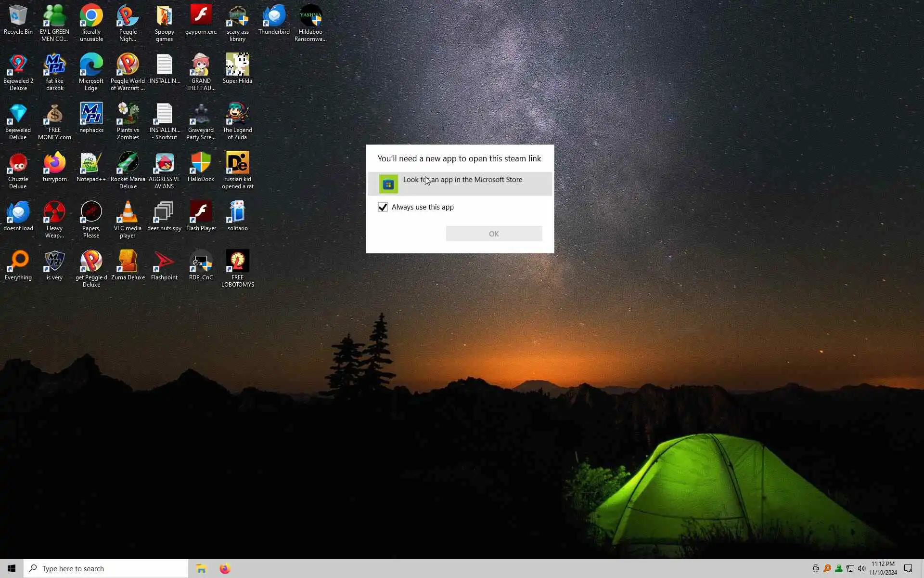The width and height of the screenshot is (924, 578).
Task: Uncheck the Always use this app checkbox
Action: pyautogui.click(x=383, y=207)
